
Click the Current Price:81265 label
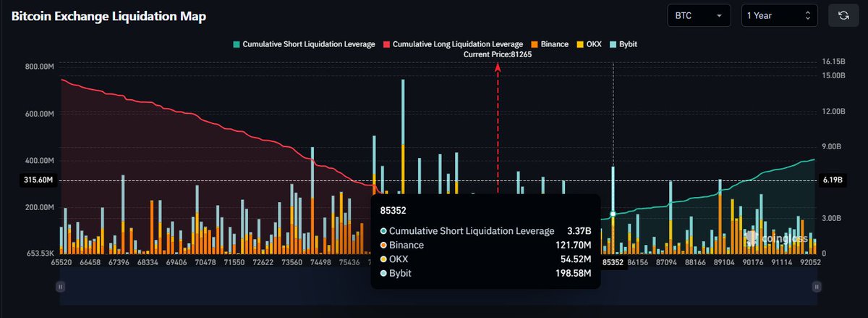(498, 54)
